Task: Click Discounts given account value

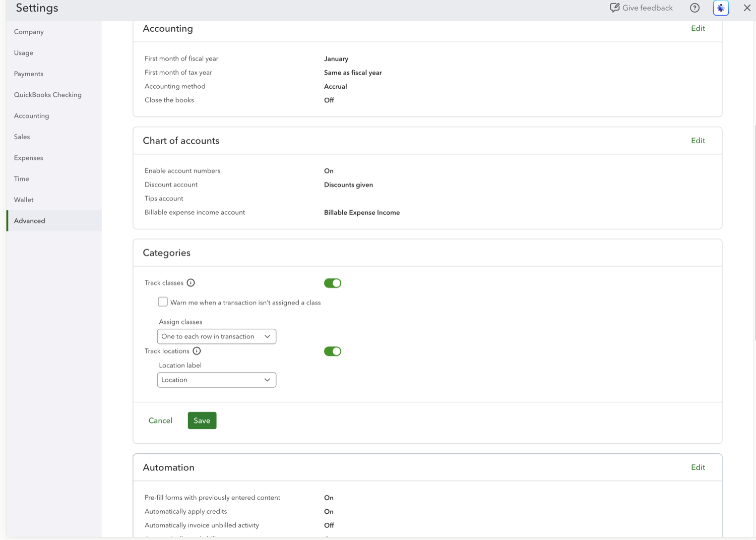Action: 348,185
